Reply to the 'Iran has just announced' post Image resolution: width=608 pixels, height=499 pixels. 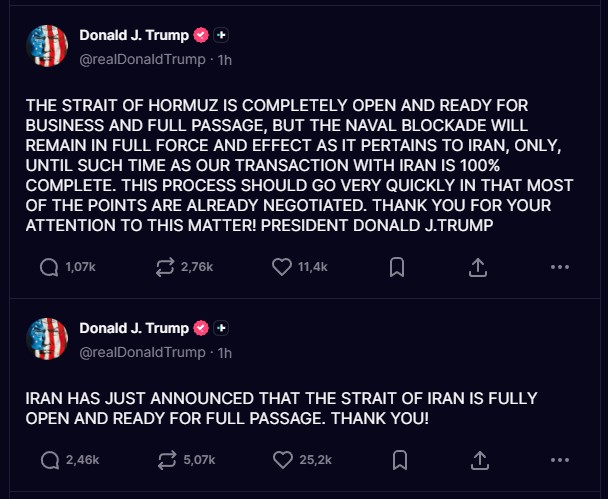[x=49, y=460]
